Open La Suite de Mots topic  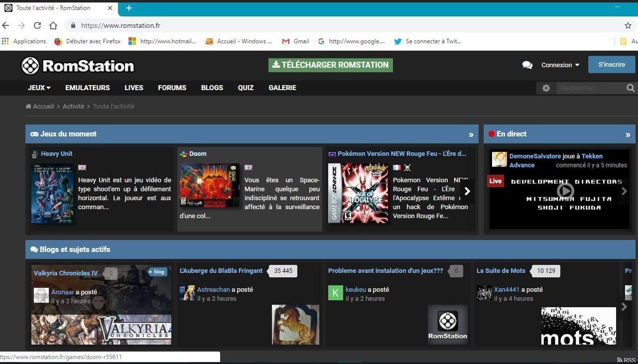pos(501,271)
